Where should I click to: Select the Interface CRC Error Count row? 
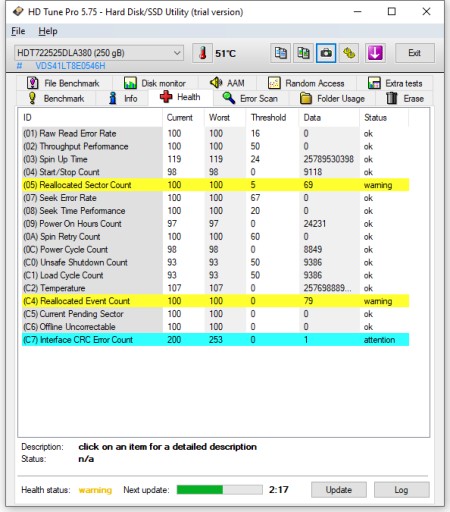[215, 340]
